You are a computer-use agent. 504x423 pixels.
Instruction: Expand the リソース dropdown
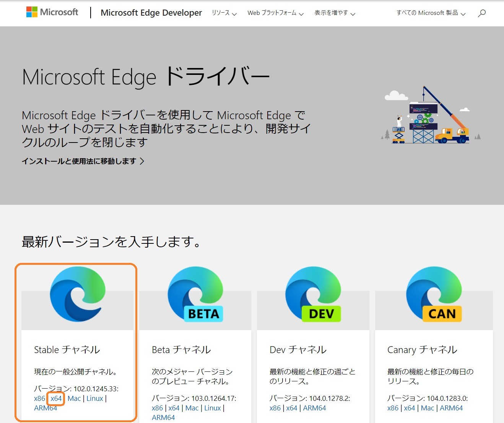pyautogui.click(x=224, y=13)
